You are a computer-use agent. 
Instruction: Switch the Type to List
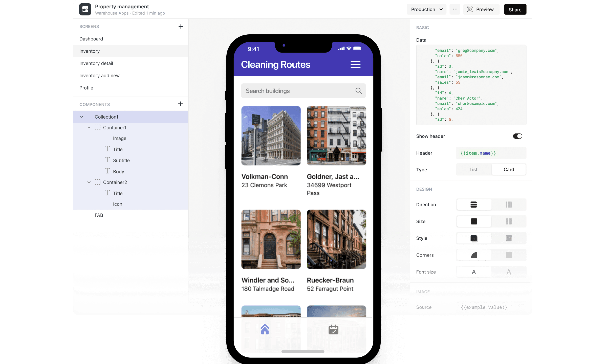(x=473, y=169)
